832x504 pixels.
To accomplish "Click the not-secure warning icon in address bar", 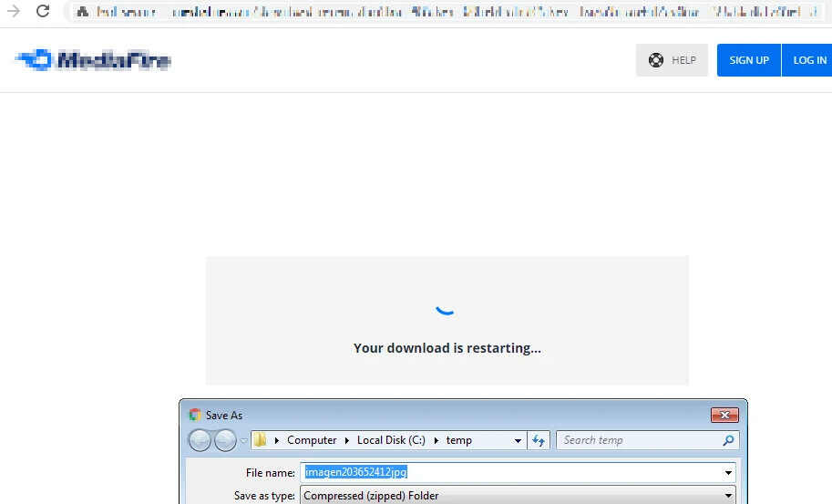I will (82, 11).
